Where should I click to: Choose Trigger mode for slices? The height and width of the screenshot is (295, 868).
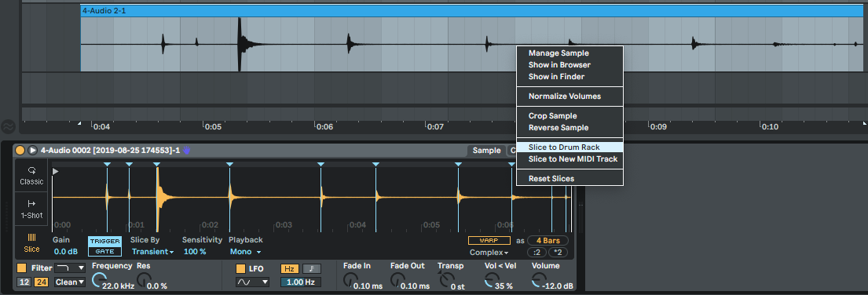104,242
